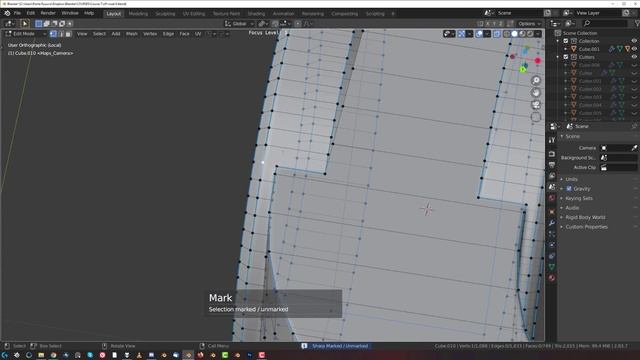Select Cube.001 in the outliner
The image size is (640, 360).
tap(589, 49)
